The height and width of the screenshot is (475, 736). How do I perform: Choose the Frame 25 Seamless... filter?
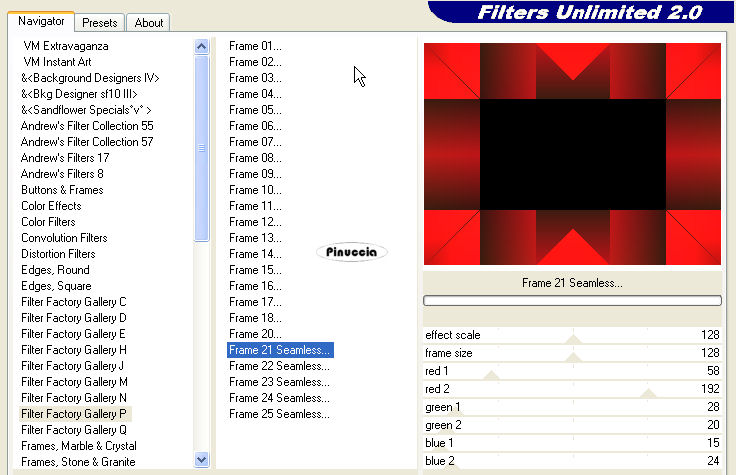[x=279, y=414]
